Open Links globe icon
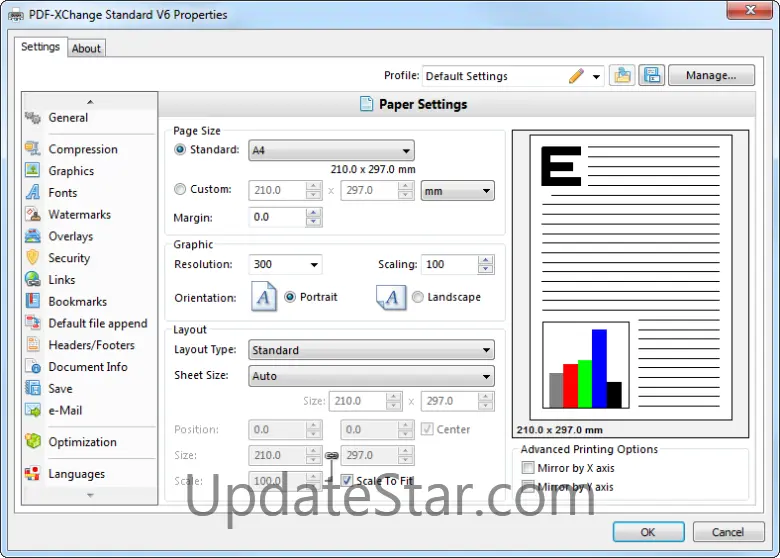The image size is (780, 558). (x=33, y=279)
